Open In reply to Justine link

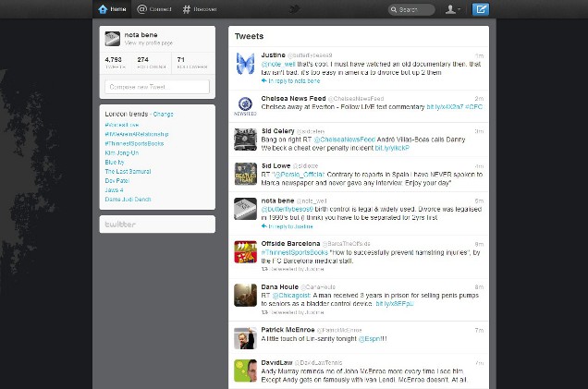tap(290, 226)
